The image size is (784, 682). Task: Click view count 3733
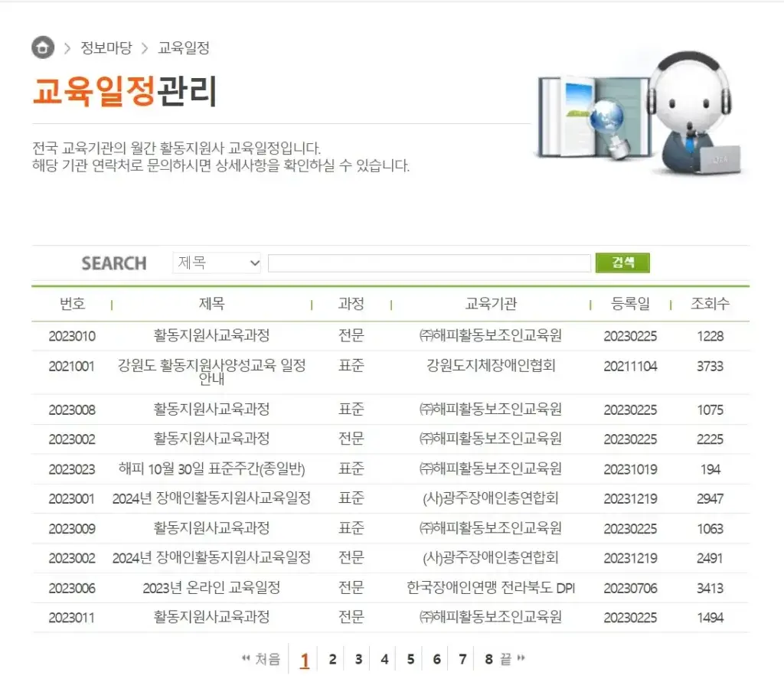tap(710, 367)
